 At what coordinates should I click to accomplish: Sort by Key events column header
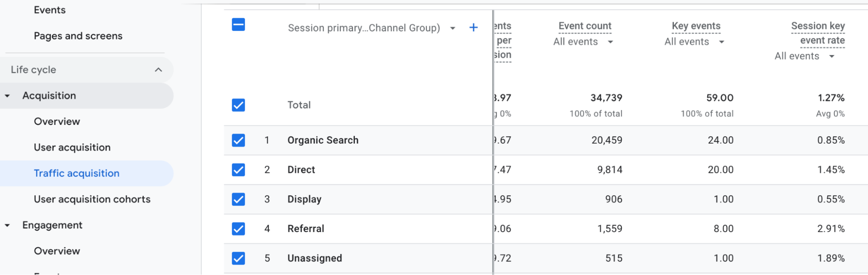pos(696,26)
